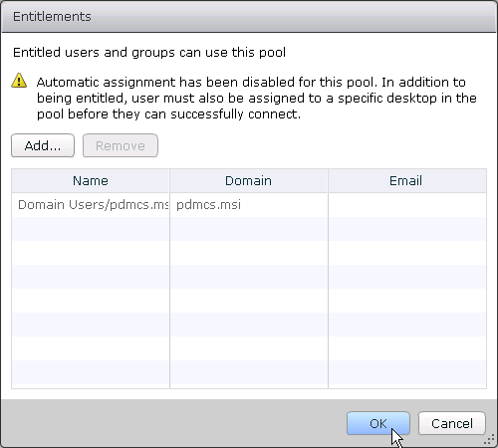
Task: Click the bottom empty row of the table
Action: (249, 372)
